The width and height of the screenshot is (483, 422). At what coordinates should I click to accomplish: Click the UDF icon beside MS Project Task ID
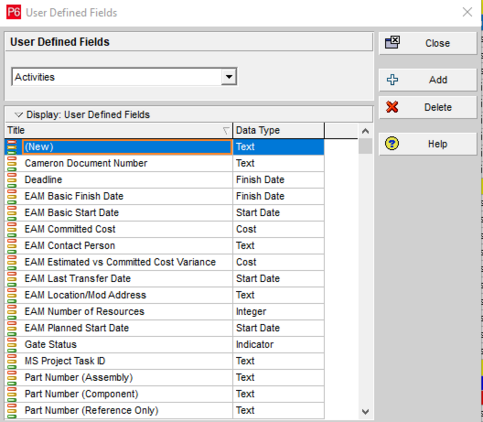tap(12, 361)
